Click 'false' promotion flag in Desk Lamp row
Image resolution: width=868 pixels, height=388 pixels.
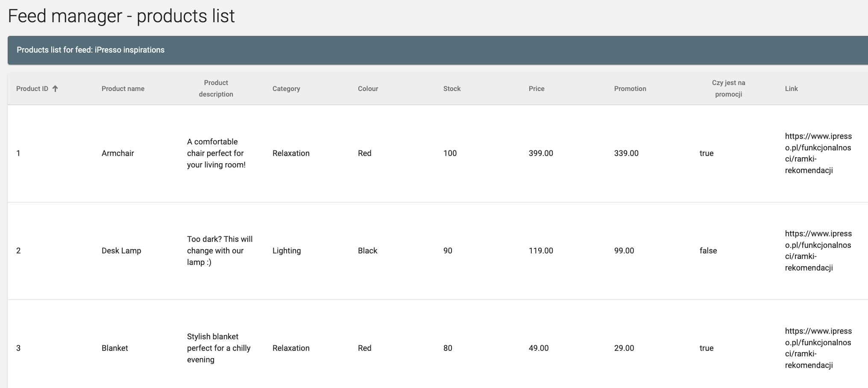click(x=708, y=250)
